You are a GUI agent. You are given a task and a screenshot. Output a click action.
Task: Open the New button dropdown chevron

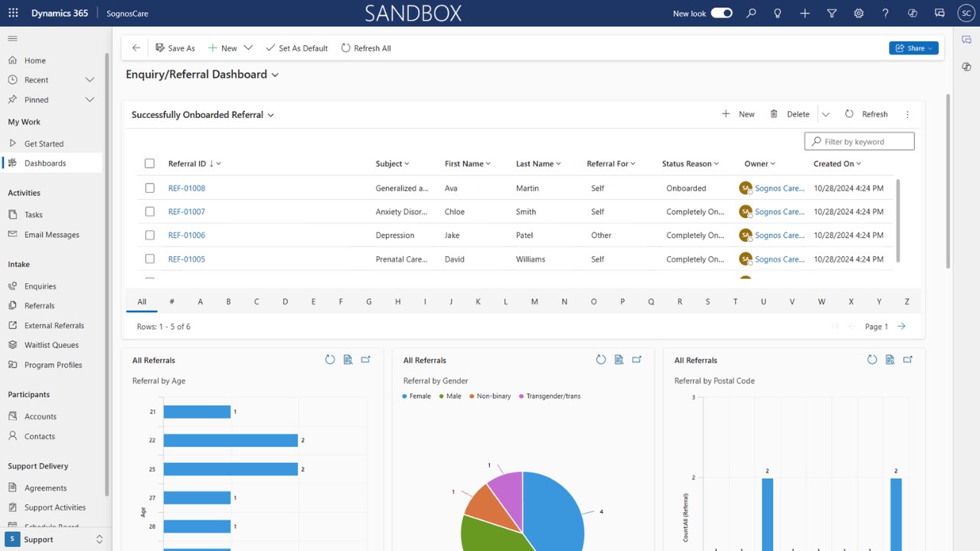[x=248, y=47]
